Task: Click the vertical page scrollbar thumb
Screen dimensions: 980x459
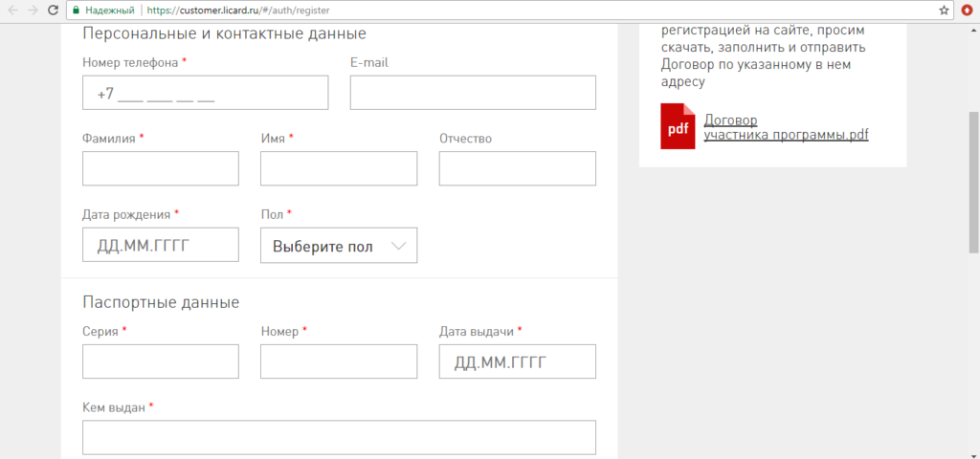Action: 972,182
